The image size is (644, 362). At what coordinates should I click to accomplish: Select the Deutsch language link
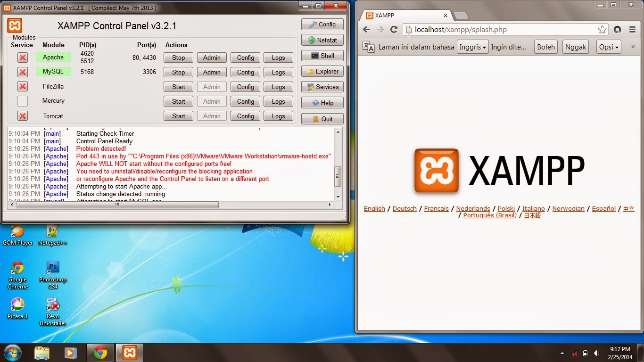405,208
